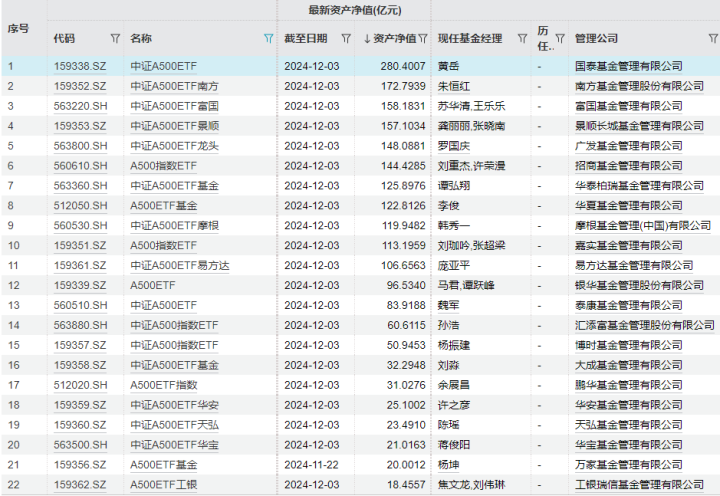Open fund code 512050.SH link
Viewport: 720px width, 496px height.
[x=80, y=206]
